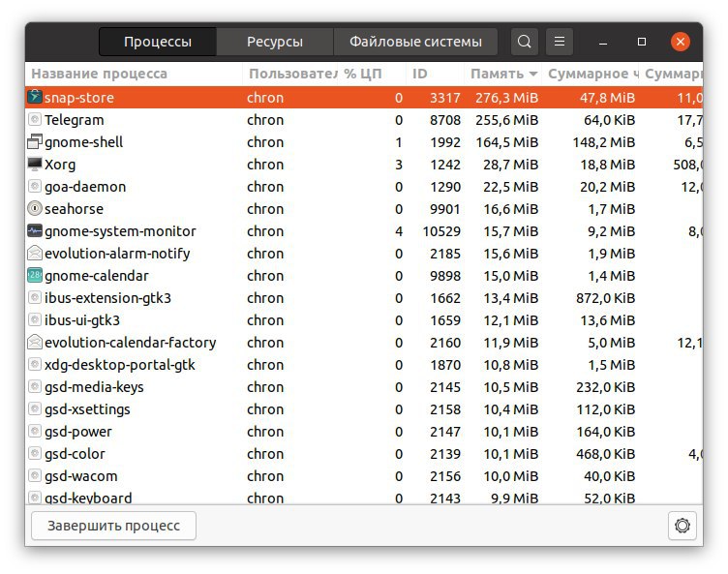Image resolution: width=728 pixels, height=574 pixels.
Task: Select the gsd-keyboard process name
Action: [88, 498]
